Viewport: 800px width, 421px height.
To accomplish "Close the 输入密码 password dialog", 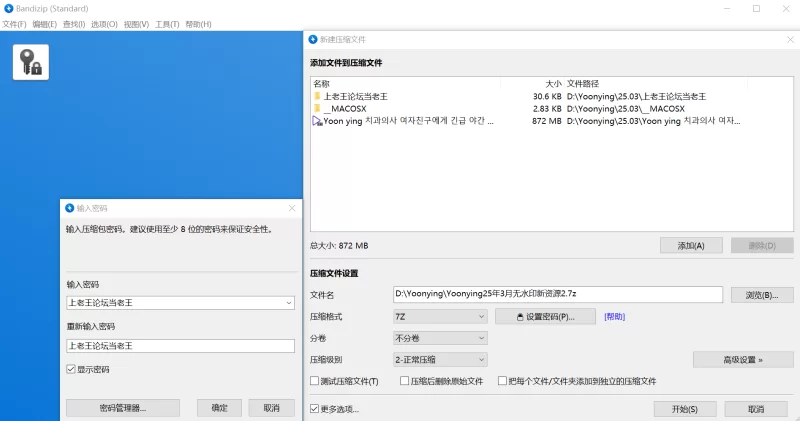I will [x=291, y=208].
